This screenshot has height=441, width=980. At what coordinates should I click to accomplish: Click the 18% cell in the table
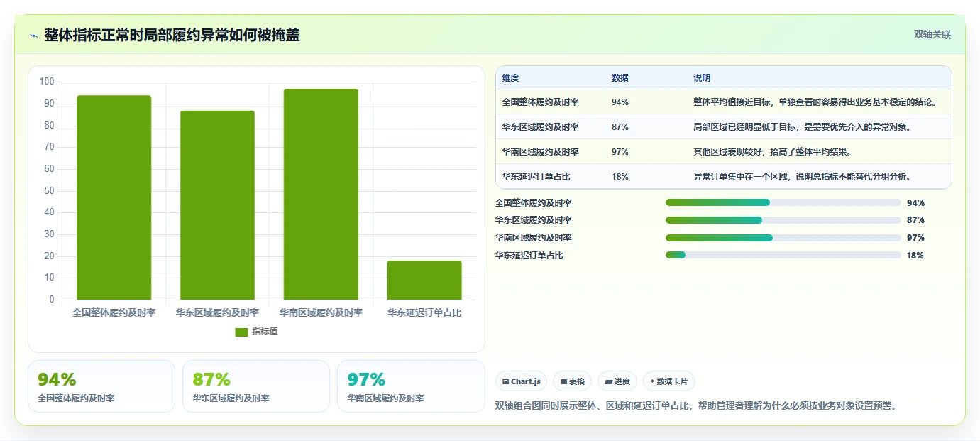click(x=620, y=177)
